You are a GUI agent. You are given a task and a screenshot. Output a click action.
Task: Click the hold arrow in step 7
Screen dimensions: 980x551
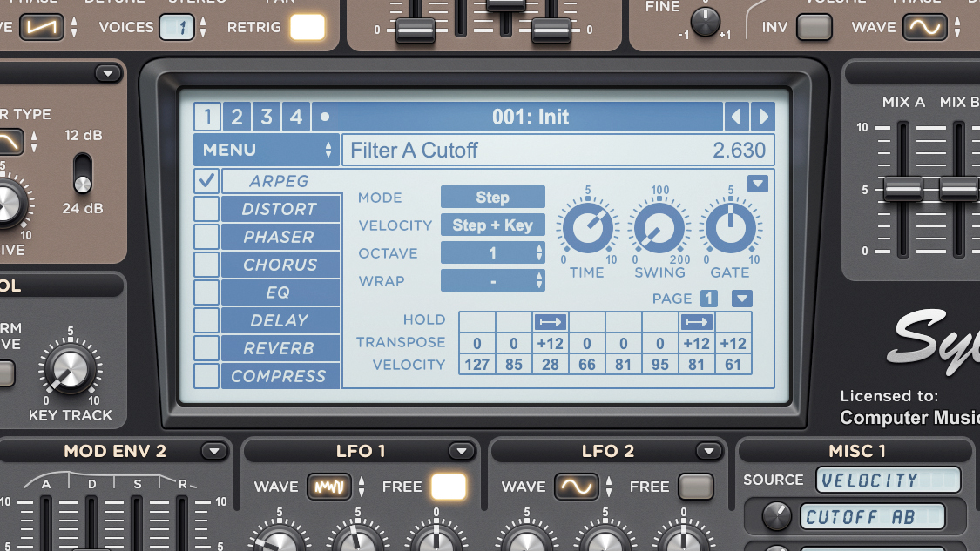[x=696, y=322]
